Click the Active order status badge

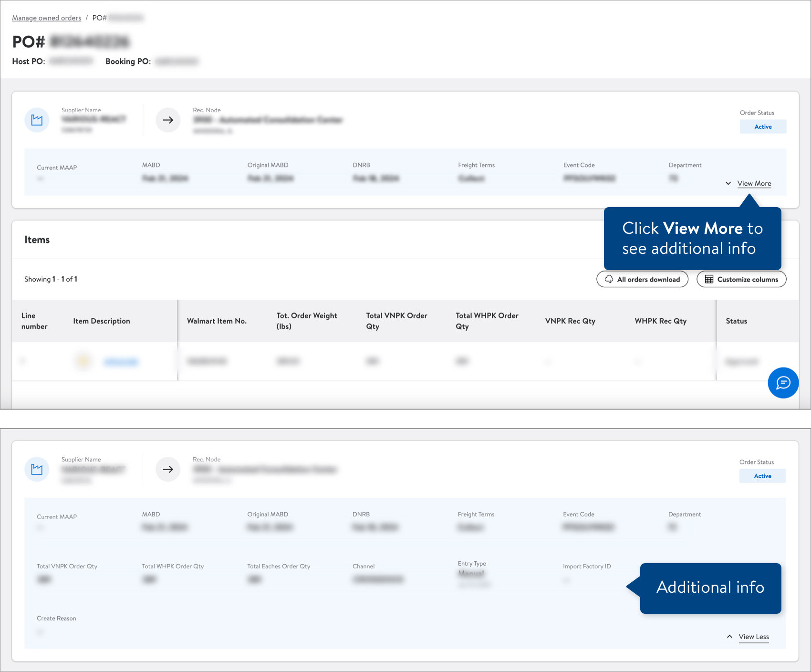pyautogui.click(x=762, y=126)
